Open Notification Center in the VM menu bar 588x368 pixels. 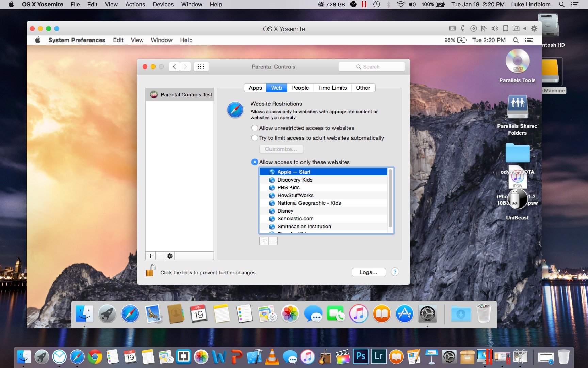click(x=529, y=40)
